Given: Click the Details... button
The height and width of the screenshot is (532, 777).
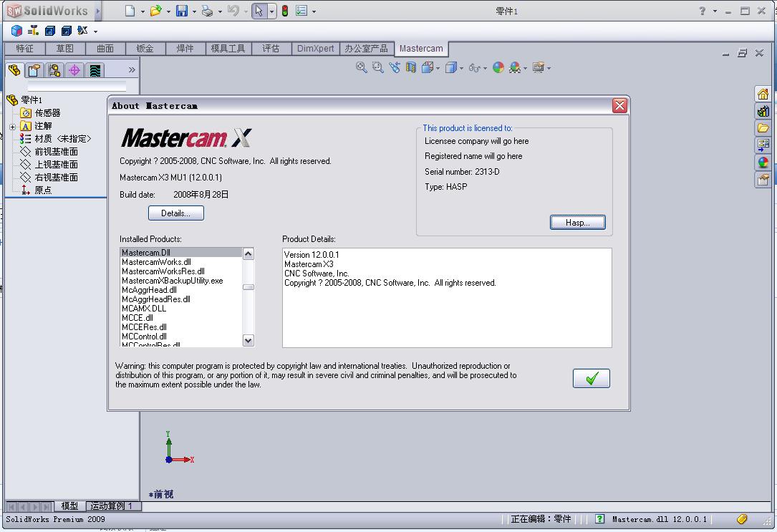Looking at the screenshot, I should click(176, 213).
